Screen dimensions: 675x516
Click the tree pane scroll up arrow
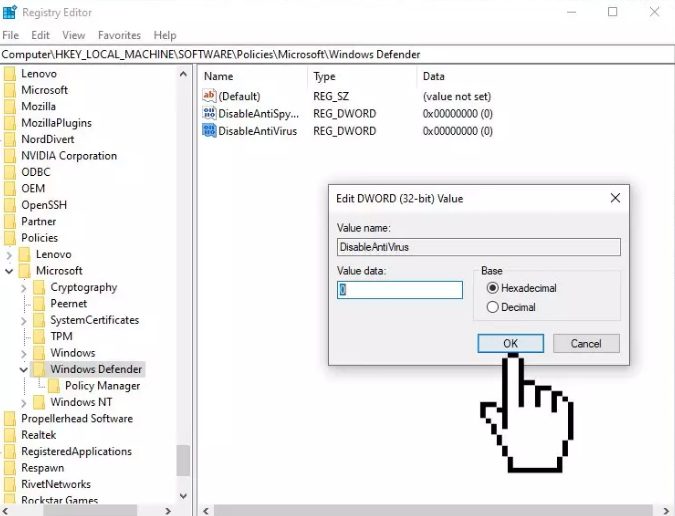183,74
